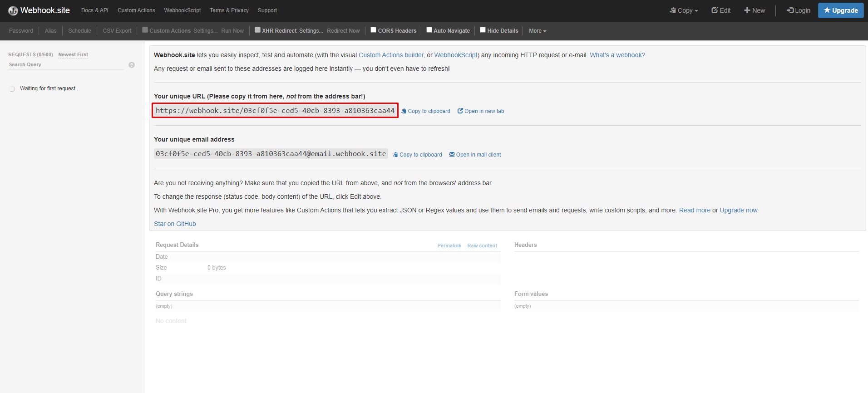Toggle the Hide Details checkbox
868x393 pixels.
click(483, 30)
